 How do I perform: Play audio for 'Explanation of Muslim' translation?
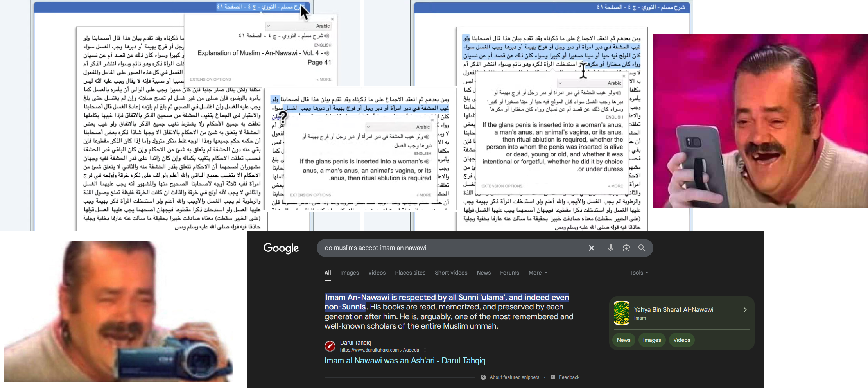point(326,53)
